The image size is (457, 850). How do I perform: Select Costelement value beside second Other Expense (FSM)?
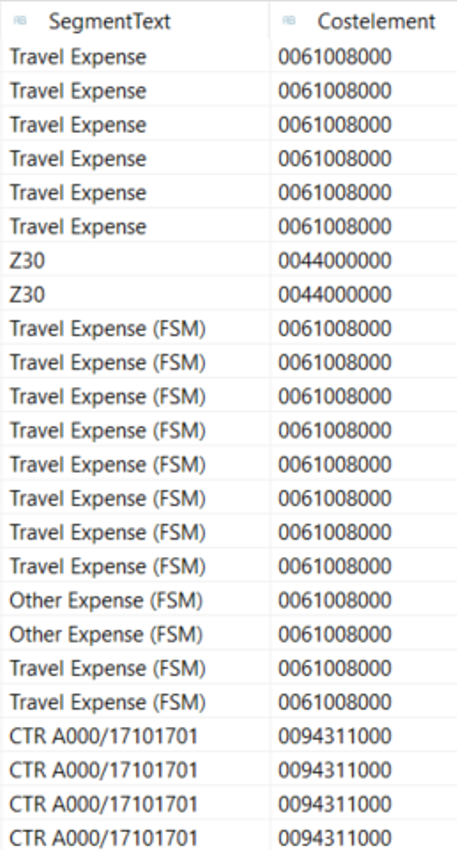pos(363,634)
